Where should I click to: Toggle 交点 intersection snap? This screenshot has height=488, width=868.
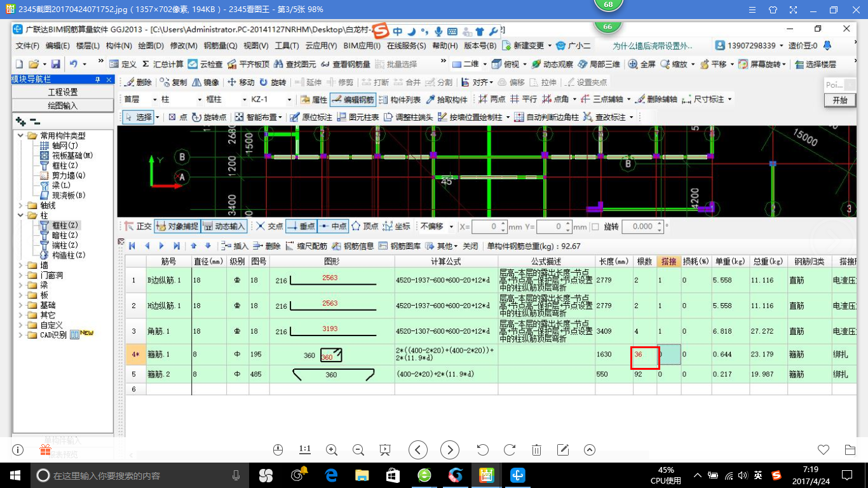(x=269, y=226)
